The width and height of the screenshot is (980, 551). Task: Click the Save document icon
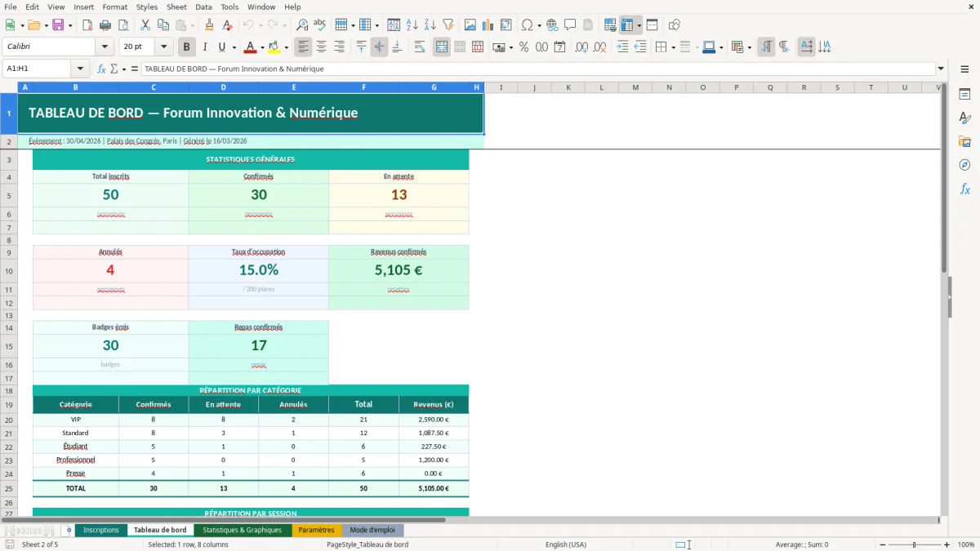(58, 25)
